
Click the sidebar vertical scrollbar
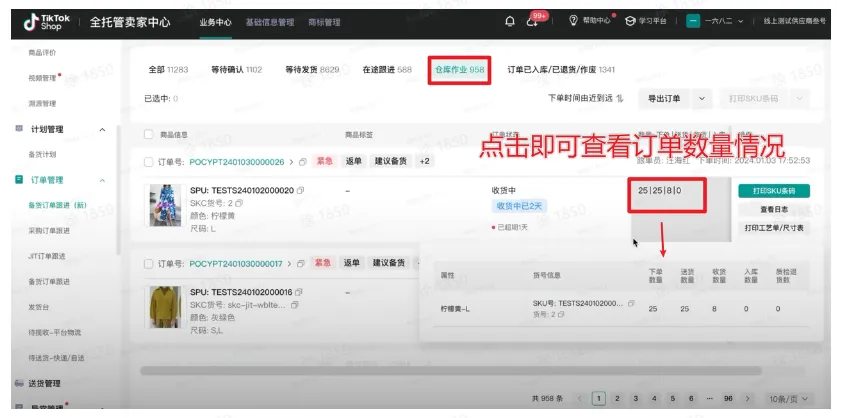tap(118, 190)
